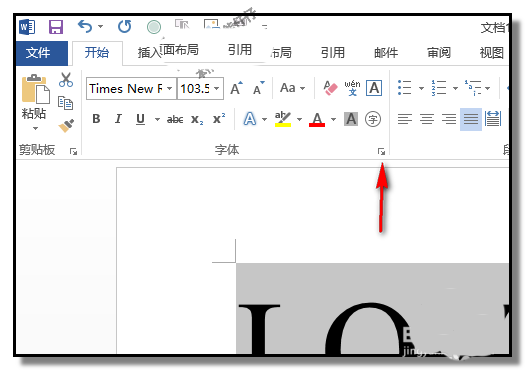
Task: Toggle underline formatting
Action: [x=141, y=119]
